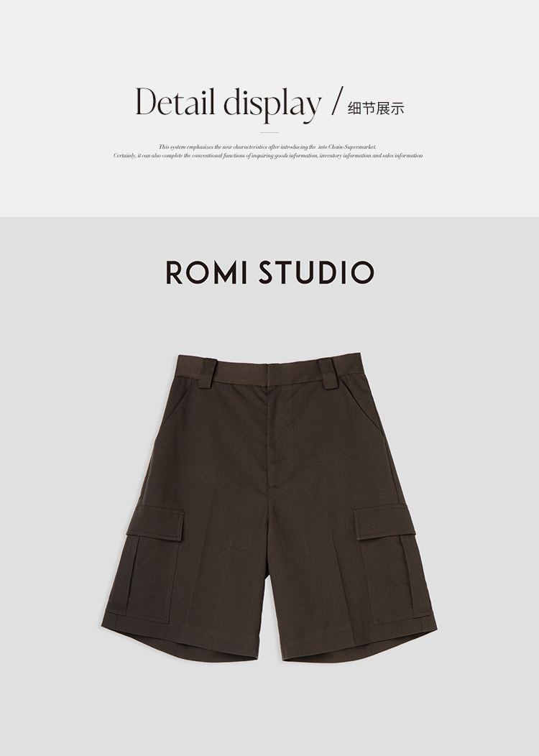Click the word ROMI in the logo

206,272
